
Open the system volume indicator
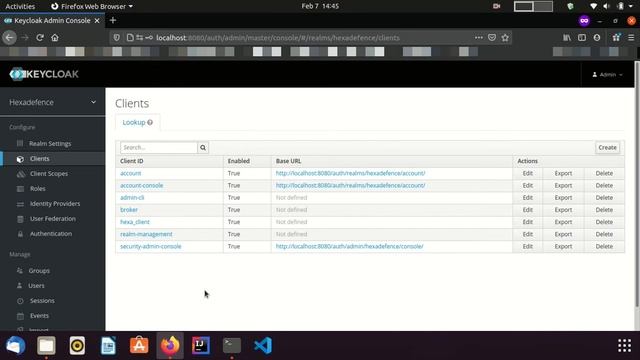tap(607, 6)
